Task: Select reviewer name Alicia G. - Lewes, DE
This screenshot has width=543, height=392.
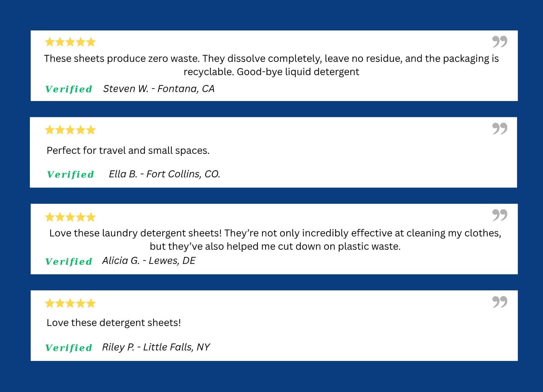Action: click(x=149, y=261)
